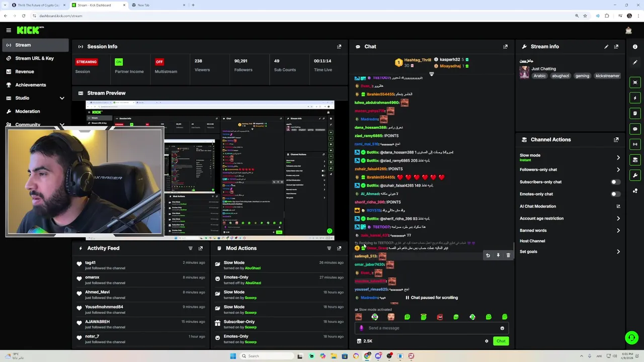
Task: Pop out the Session Info panel
Action: (x=339, y=46)
